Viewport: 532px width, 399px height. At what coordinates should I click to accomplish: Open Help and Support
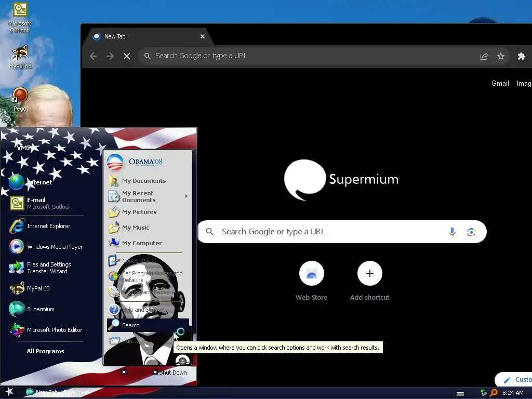coord(137,310)
